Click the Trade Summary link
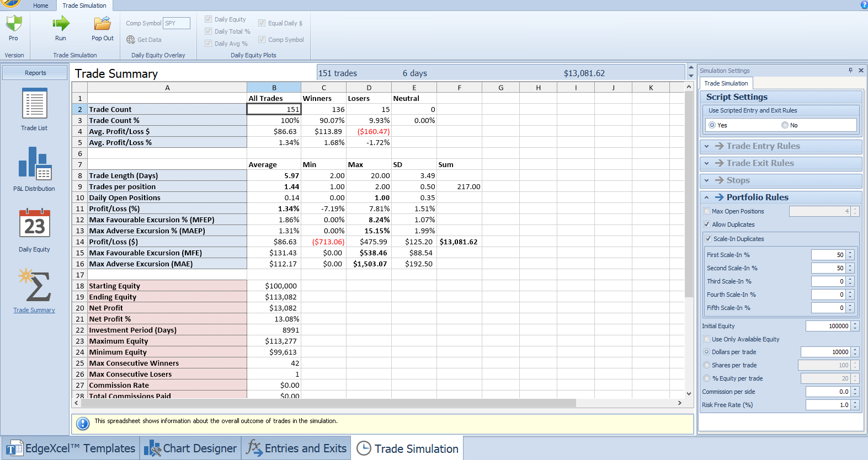This screenshot has width=868, height=460. [x=34, y=310]
